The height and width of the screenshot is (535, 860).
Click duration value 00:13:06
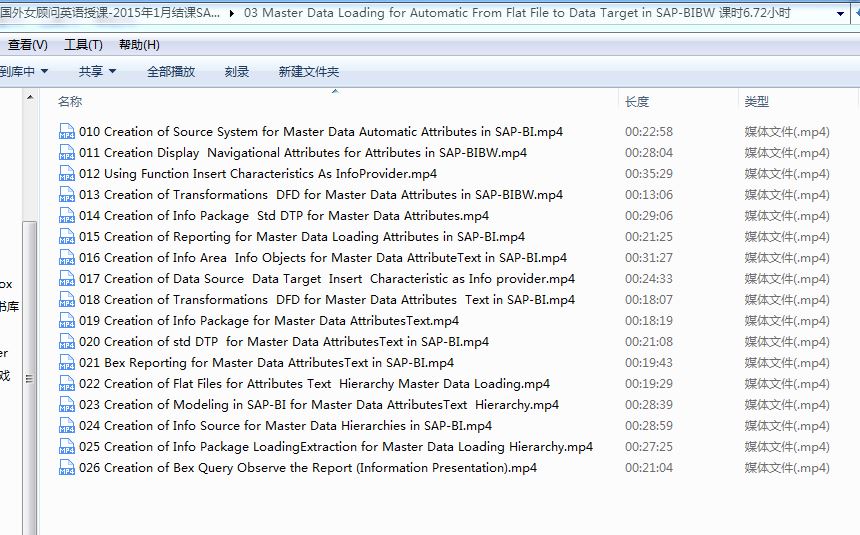[649, 195]
